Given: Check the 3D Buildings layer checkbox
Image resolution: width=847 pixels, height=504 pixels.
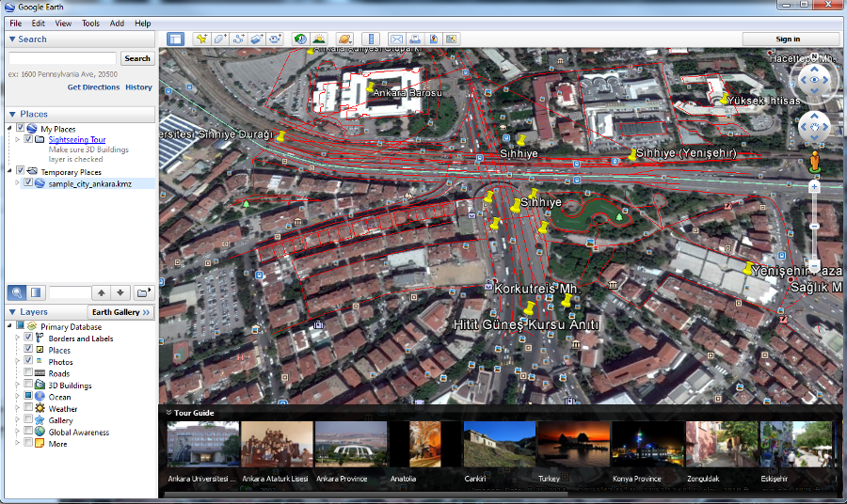Looking at the screenshot, I should pyautogui.click(x=28, y=386).
